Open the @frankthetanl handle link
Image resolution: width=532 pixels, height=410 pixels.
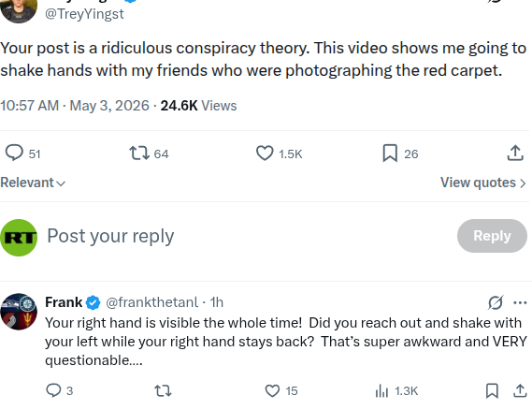(x=151, y=302)
